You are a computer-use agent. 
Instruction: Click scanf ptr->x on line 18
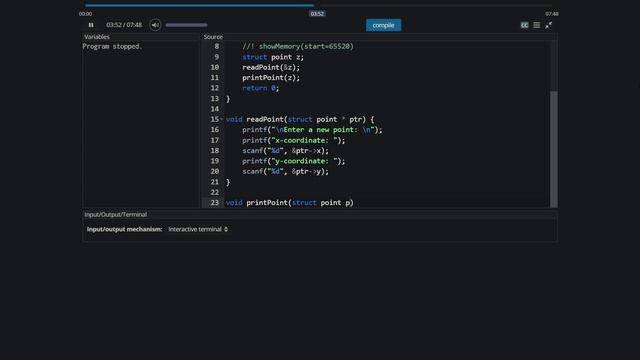pyautogui.click(x=285, y=151)
